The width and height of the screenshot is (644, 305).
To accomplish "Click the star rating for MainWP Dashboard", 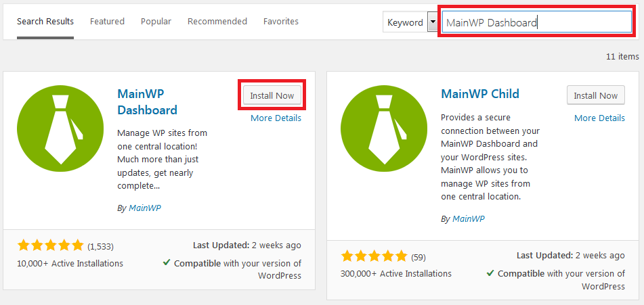I will [x=51, y=245].
